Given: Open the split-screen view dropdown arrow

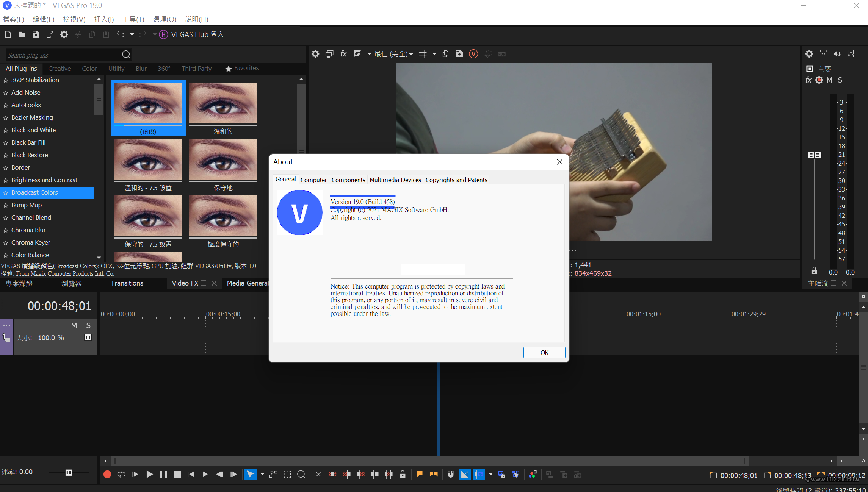Looking at the screenshot, I should pos(369,54).
